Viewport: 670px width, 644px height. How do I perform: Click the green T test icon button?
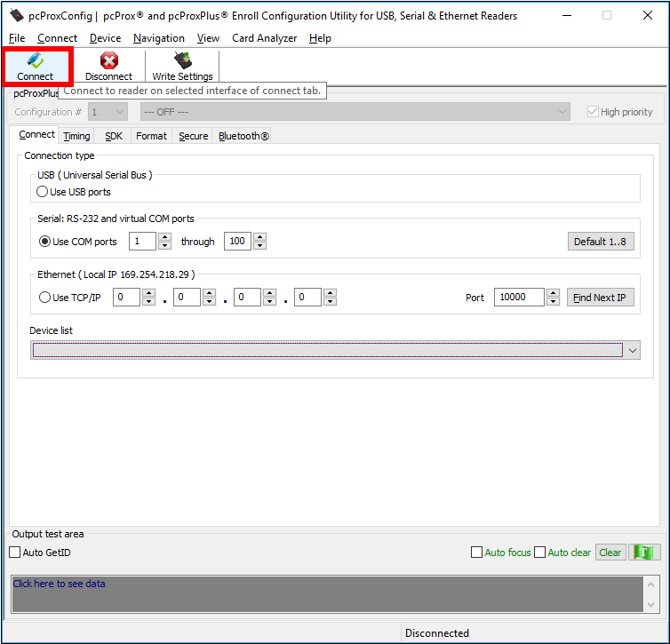coord(644,553)
